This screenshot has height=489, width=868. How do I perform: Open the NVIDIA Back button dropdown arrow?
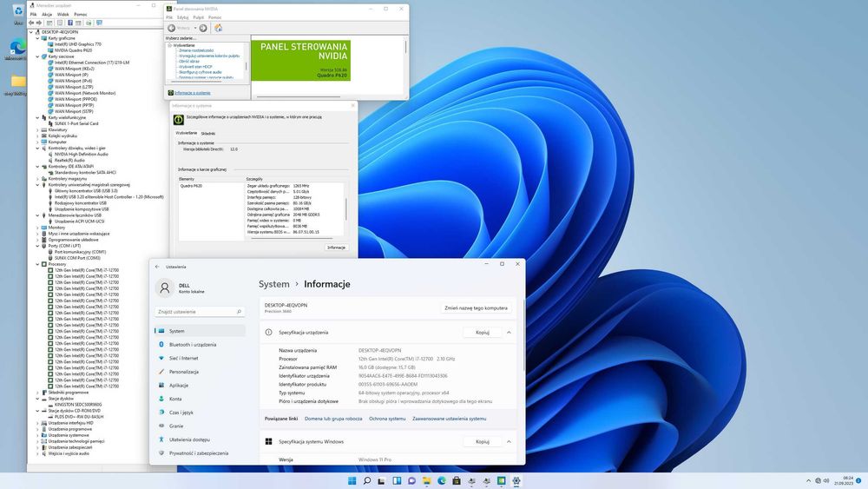tap(195, 28)
